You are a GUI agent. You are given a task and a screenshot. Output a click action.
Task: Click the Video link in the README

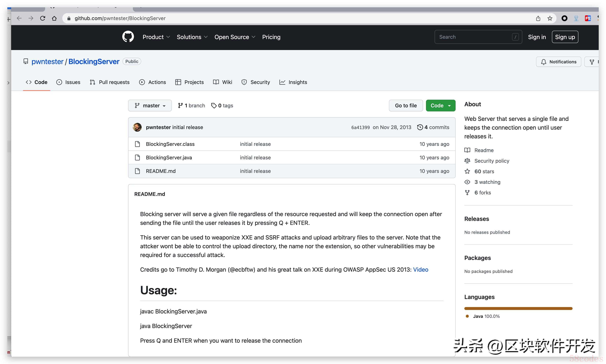420,270
